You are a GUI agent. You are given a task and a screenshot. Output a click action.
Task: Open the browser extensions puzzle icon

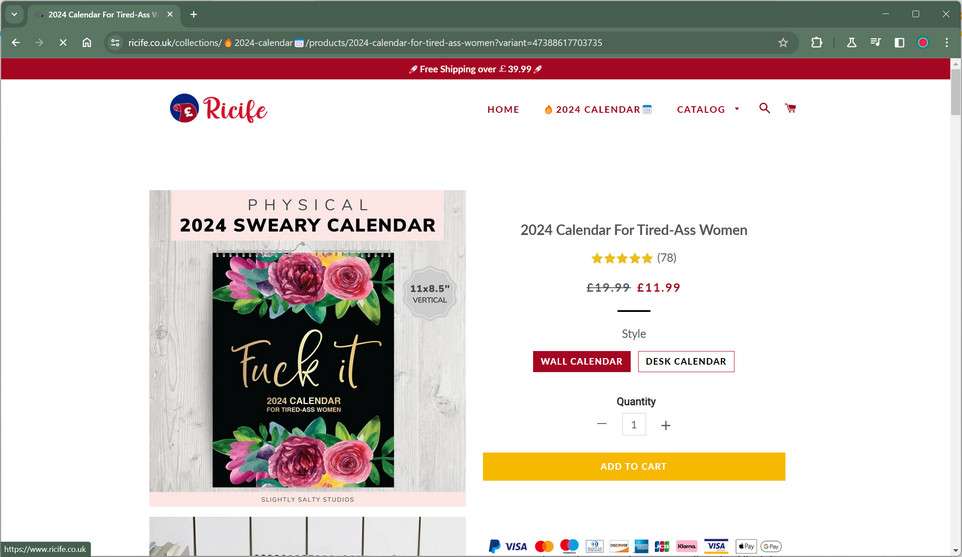[817, 43]
